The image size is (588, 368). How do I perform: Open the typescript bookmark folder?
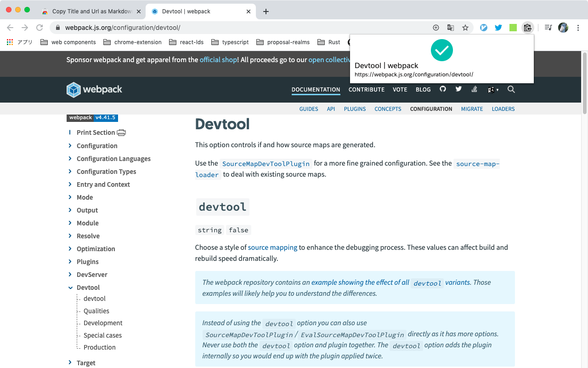pyautogui.click(x=230, y=42)
